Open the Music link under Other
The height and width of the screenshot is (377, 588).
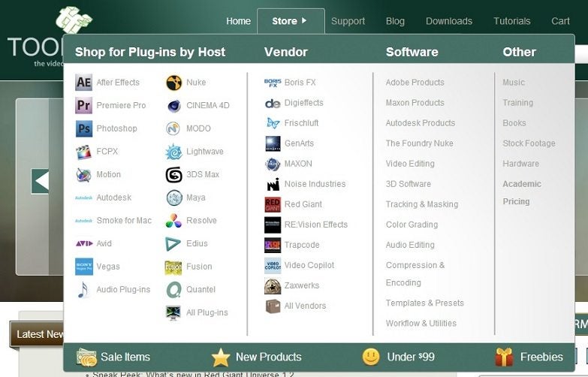click(x=514, y=83)
